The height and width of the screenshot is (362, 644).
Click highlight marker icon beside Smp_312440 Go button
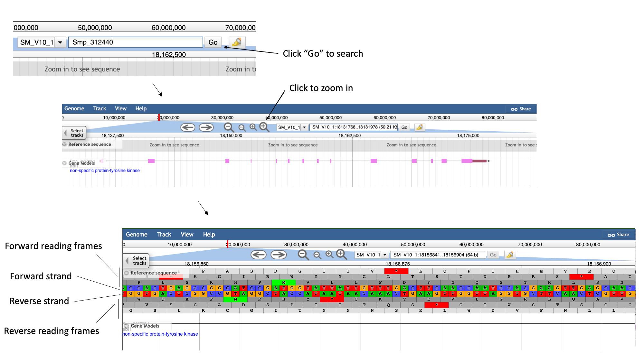click(237, 42)
